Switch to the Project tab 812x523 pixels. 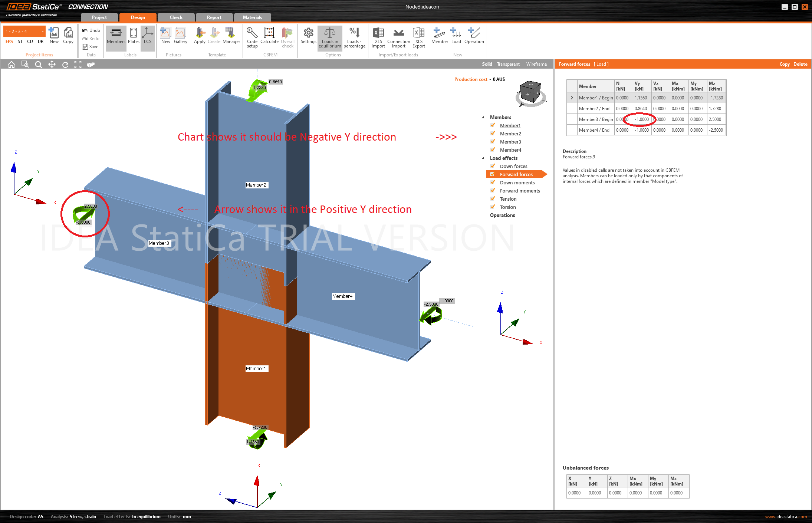pos(99,17)
